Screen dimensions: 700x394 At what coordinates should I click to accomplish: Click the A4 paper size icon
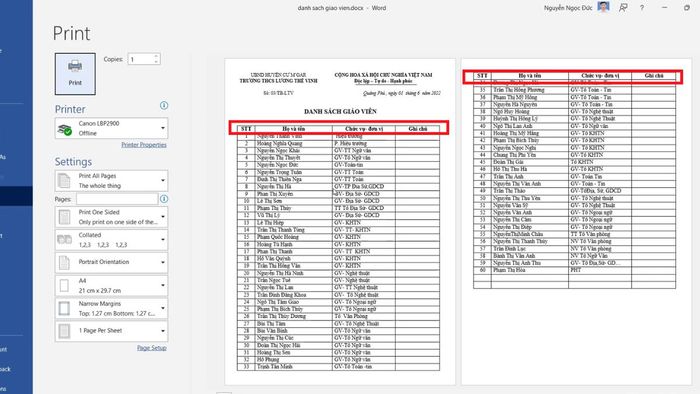[x=64, y=286]
